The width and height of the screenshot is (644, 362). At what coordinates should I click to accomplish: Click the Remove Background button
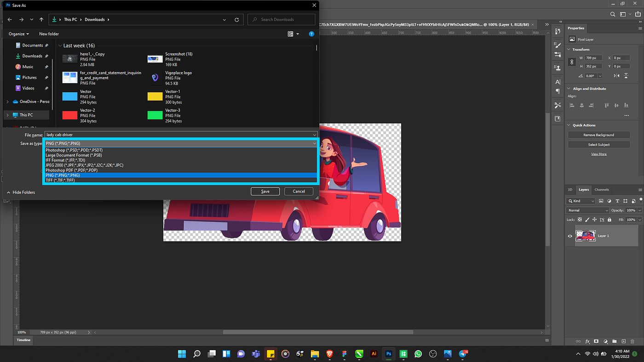(x=598, y=135)
